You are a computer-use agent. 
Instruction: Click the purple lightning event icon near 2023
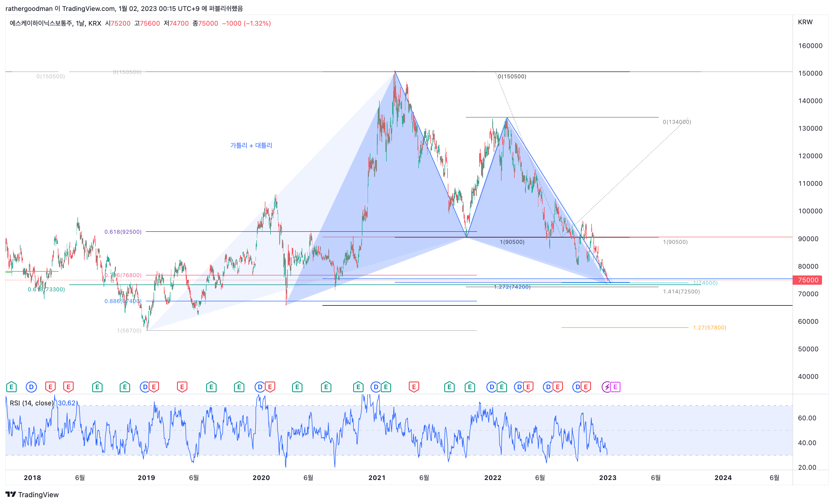point(607,387)
